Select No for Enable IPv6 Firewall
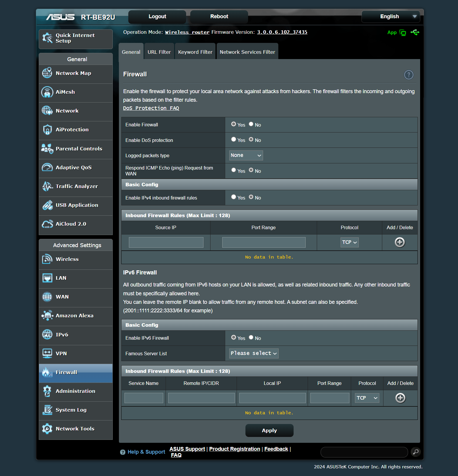The width and height of the screenshot is (458, 476). pyautogui.click(x=251, y=337)
